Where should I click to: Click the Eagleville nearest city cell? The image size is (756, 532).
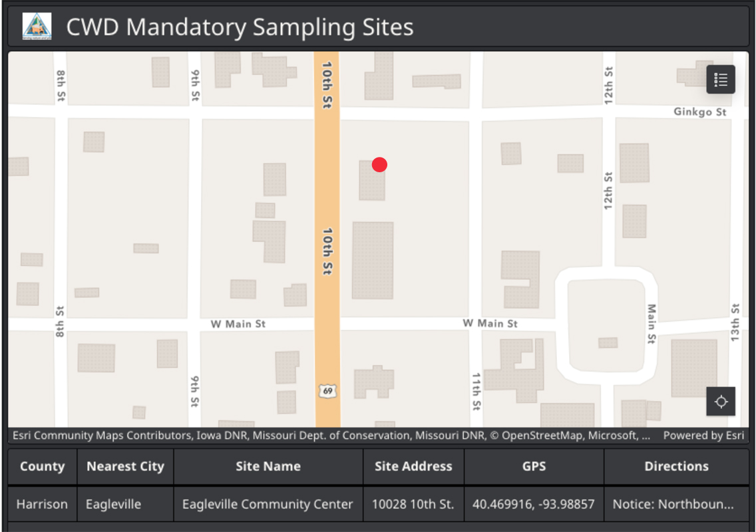pos(113,504)
